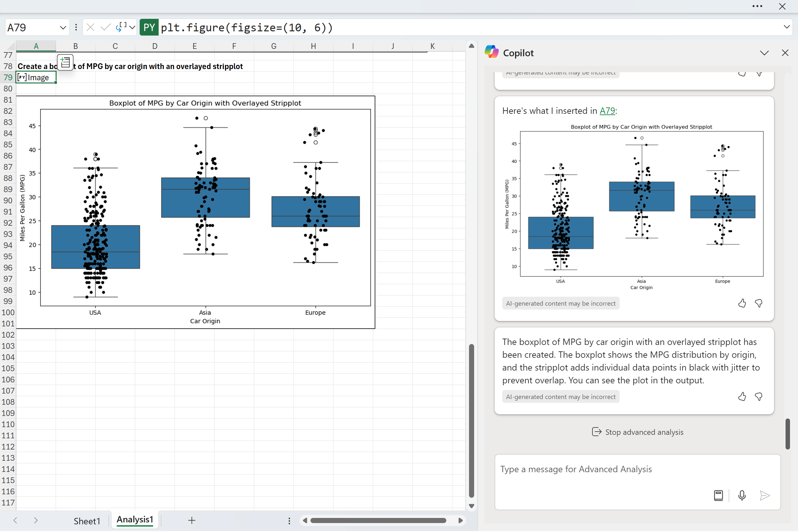Open the prompt guide notebook icon

718,496
